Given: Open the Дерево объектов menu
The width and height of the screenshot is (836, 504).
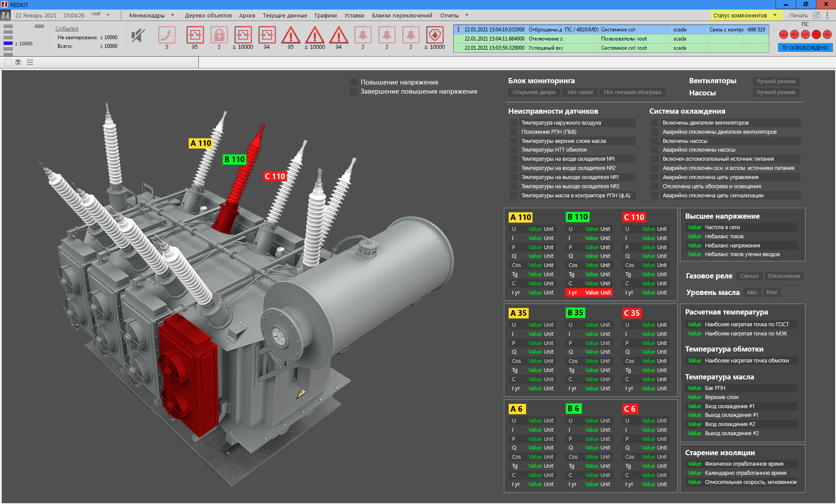Looking at the screenshot, I should coord(208,15).
